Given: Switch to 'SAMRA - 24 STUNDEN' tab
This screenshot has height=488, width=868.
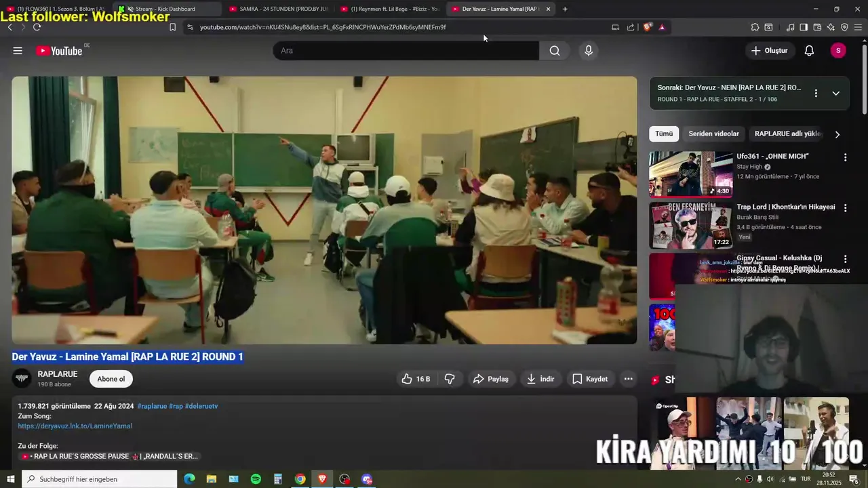Looking at the screenshot, I should pyautogui.click(x=278, y=9).
